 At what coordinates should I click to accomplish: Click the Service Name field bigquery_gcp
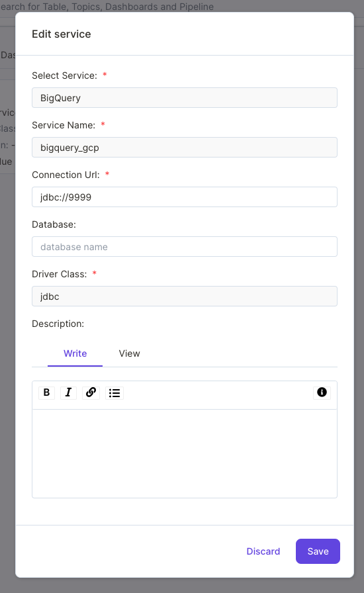185,148
